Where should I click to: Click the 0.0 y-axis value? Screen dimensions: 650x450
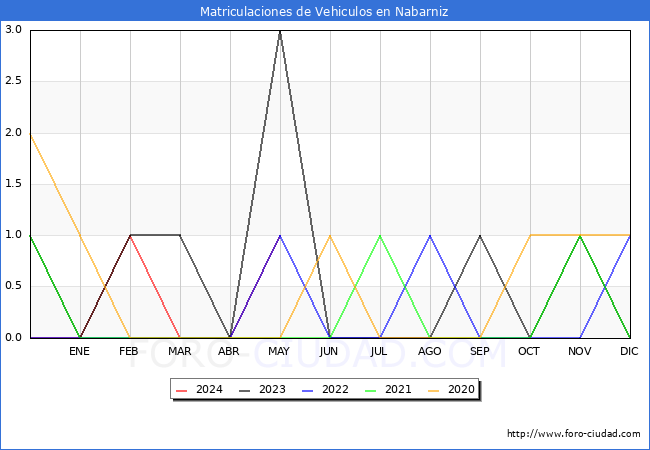(x=13, y=338)
